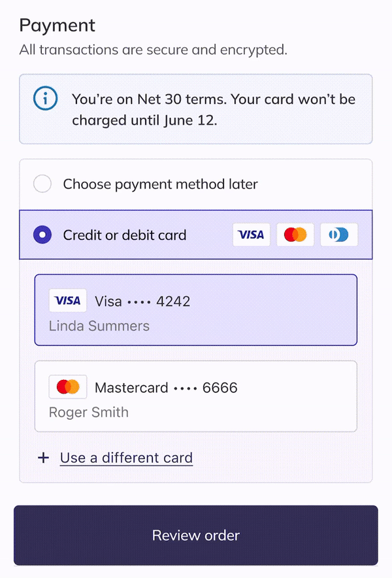Image resolution: width=392 pixels, height=578 pixels.
Task: Click the Net 30 terms notice text
Action: pyautogui.click(x=214, y=110)
